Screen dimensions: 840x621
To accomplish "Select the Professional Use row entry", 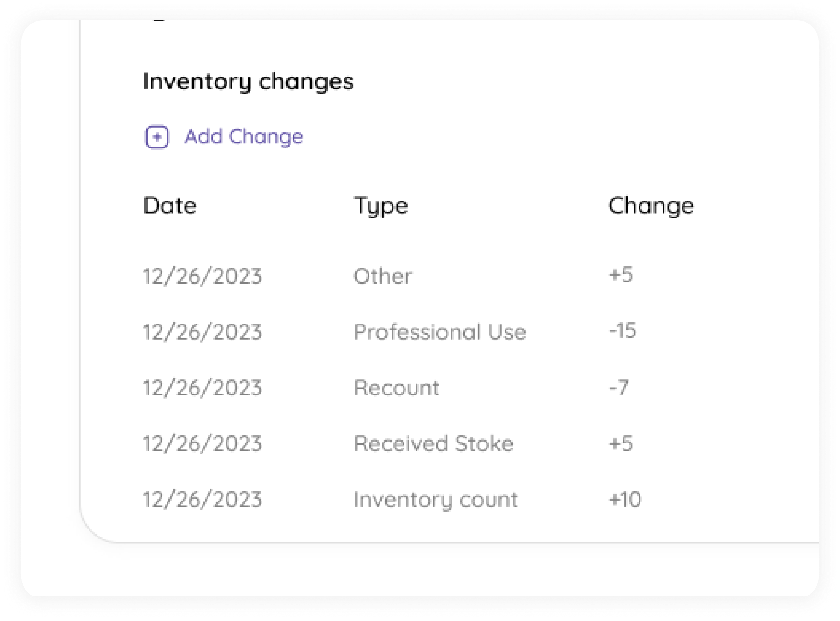I will pyautogui.click(x=440, y=332).
